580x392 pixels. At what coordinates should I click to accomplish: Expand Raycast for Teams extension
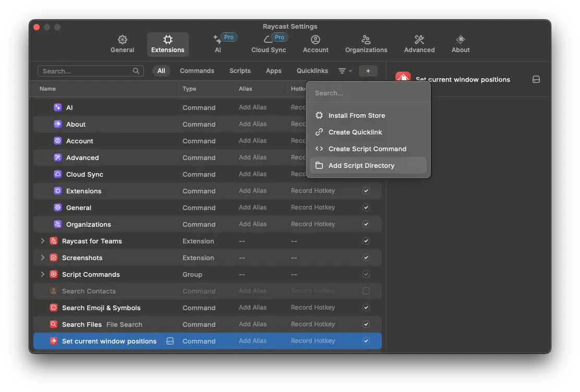tap(43, 241)
